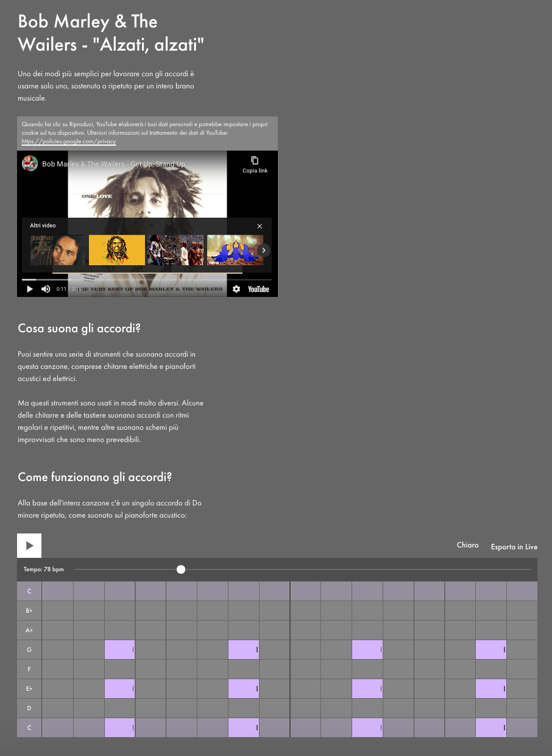Click the E♭ note label
The width and height of the screenshot is (552, 756).
(29, 689)
